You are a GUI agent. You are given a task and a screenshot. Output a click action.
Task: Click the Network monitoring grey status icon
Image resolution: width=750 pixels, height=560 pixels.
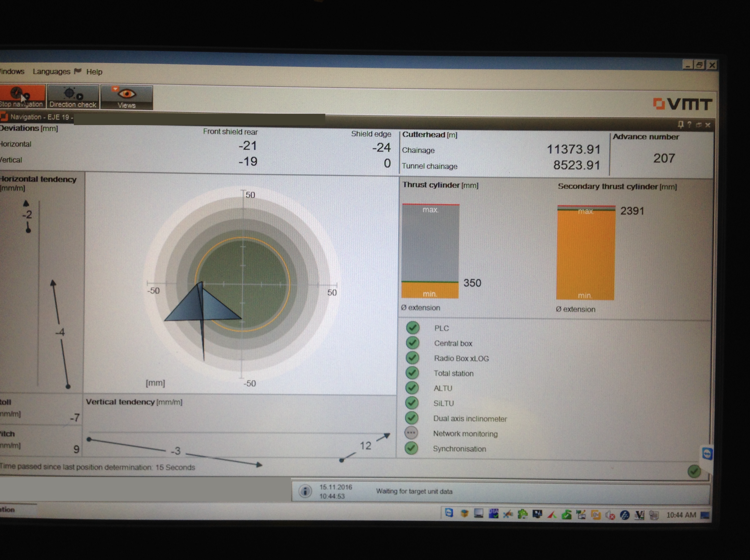tap(411, 433)
